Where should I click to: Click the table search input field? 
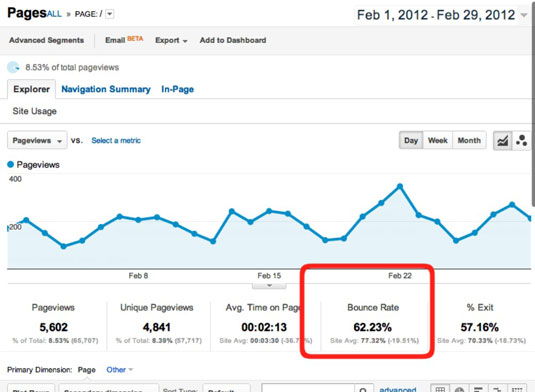tap(308, 389)
